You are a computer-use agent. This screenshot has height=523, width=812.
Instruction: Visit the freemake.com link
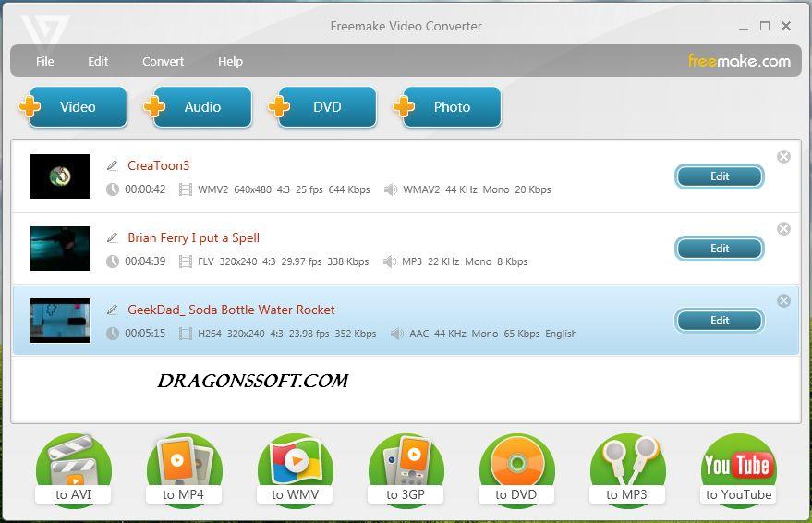[x=739, y=61]
